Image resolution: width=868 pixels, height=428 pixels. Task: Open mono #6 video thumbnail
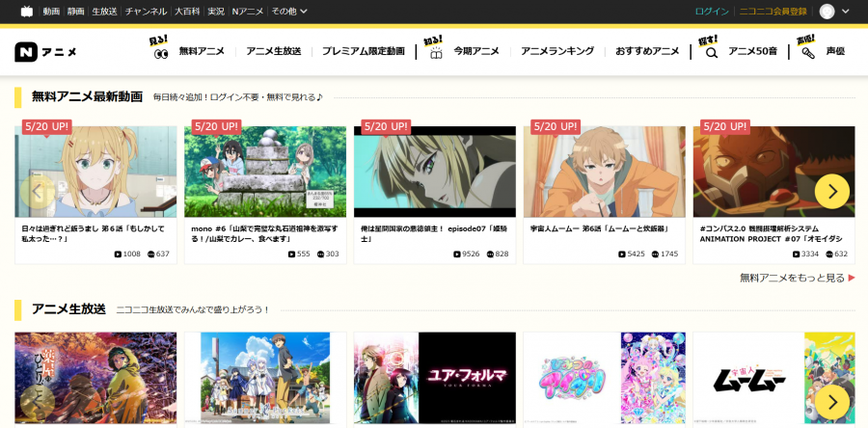pyautogui.click(x=265, y=172)
